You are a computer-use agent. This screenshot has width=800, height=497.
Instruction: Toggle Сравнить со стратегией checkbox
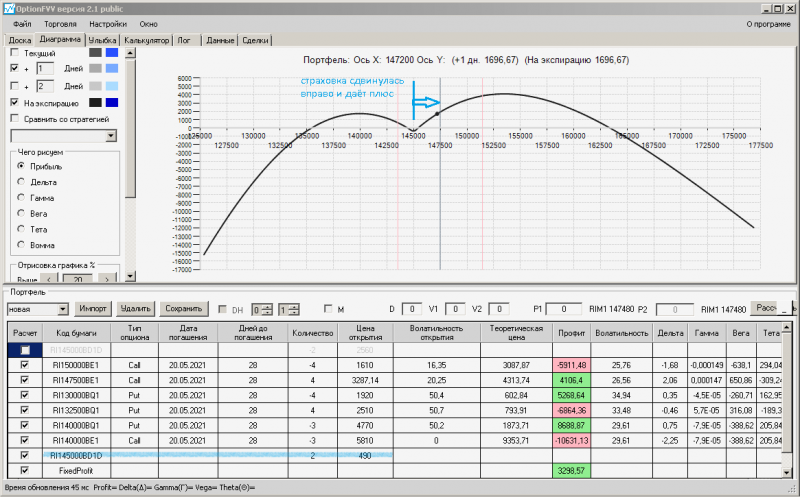[14, 118]
